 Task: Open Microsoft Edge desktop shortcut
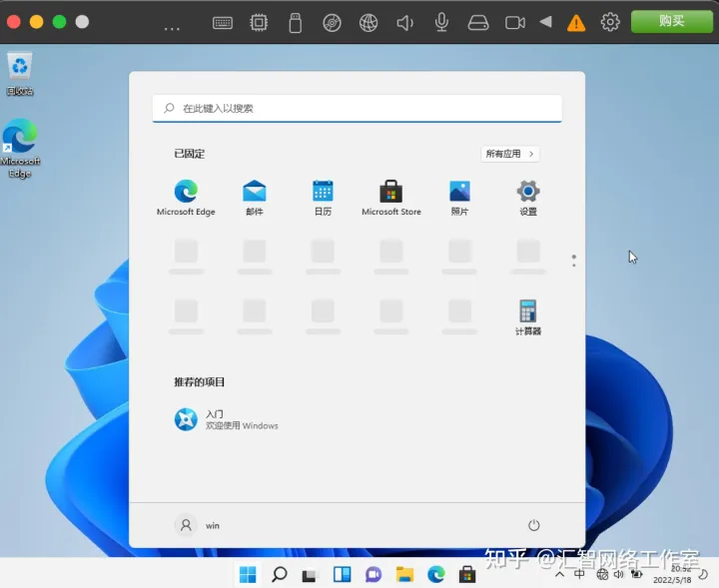pyautogui.click(x=20, y=149)
